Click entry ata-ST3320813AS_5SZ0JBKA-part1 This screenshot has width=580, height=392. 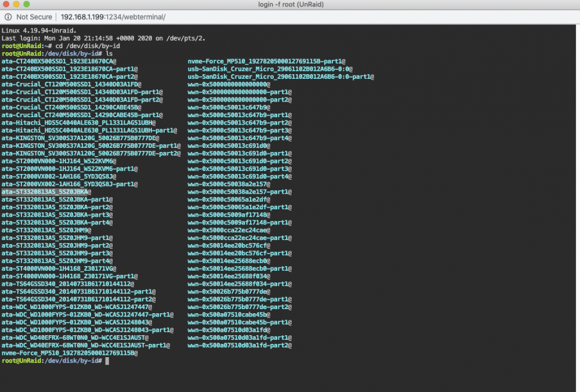pos(56,199)
